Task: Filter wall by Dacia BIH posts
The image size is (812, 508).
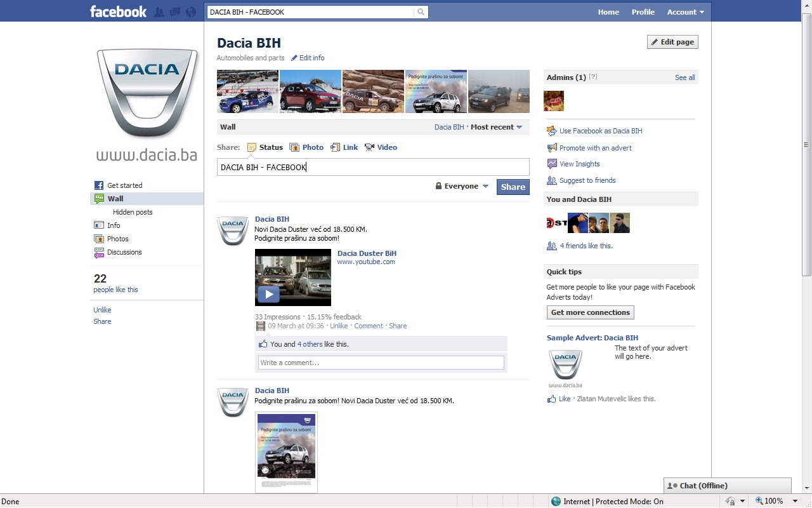Action: point(449,127)
